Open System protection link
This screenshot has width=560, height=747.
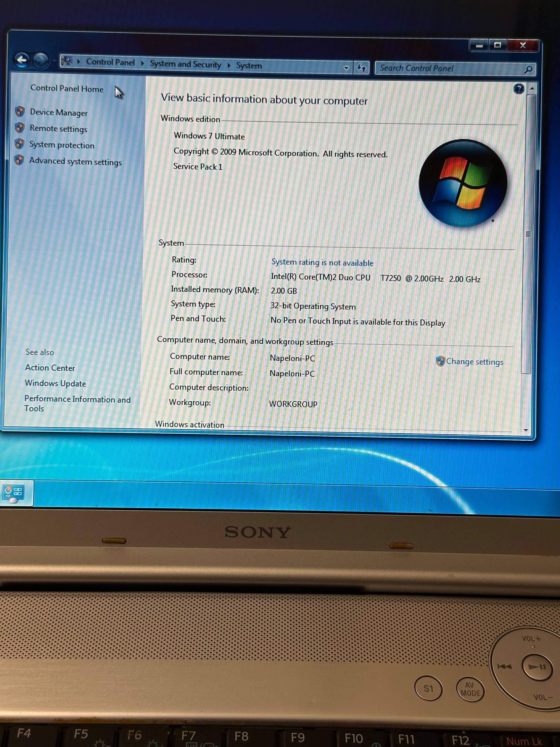[x=62, y=145]
